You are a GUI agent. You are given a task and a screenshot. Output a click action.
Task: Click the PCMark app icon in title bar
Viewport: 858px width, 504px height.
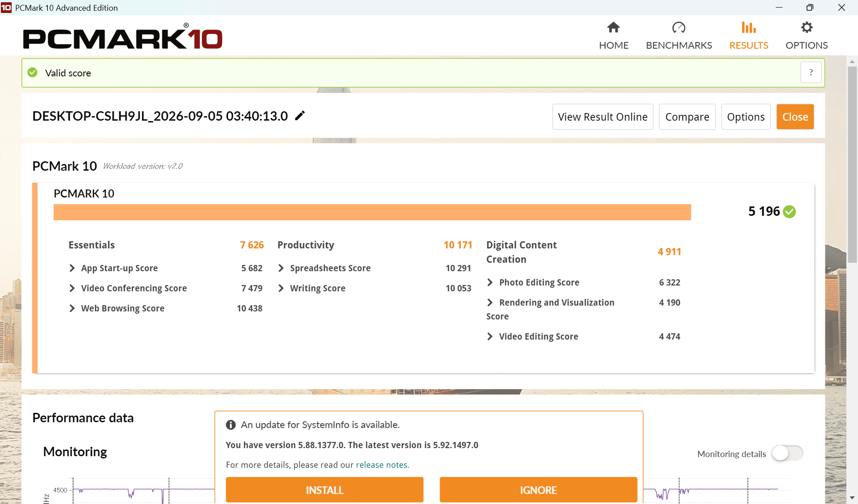click(6, 8)
